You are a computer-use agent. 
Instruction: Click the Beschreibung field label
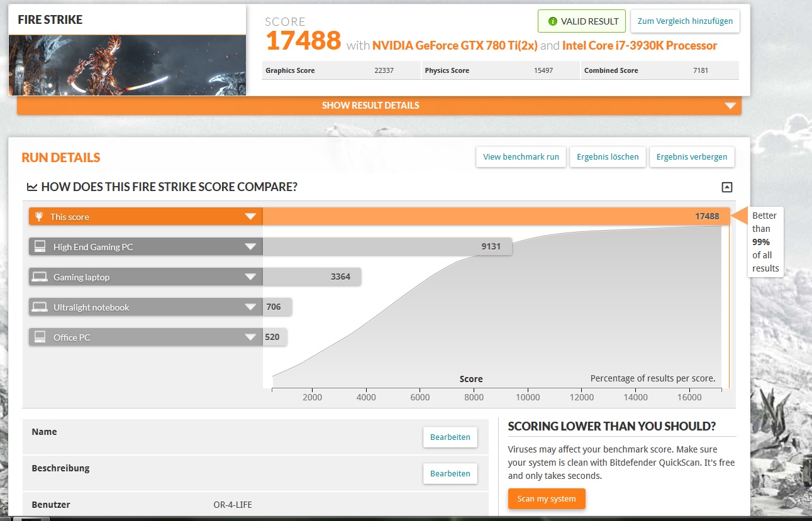(x=61, y=468)
